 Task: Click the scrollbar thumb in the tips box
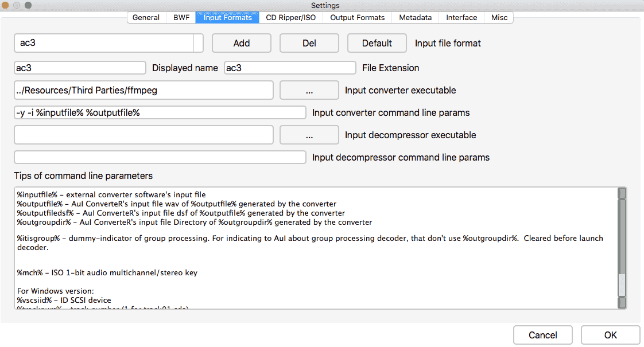click(x=622, y=236)
